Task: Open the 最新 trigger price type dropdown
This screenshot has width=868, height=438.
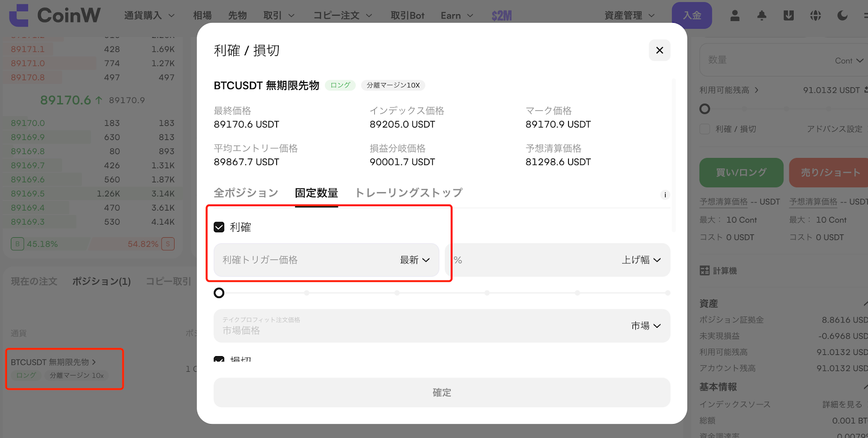Action: (414, 261)
